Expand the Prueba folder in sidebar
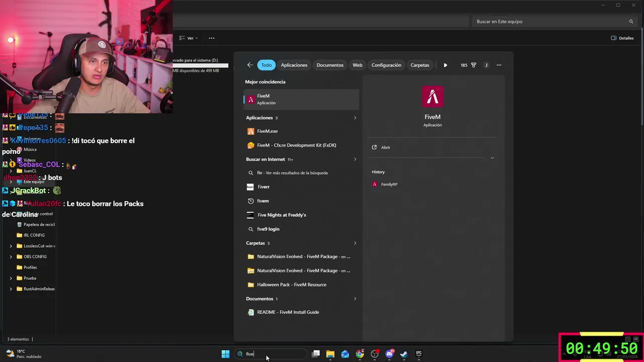Image resolution: width=644 pixels, height=362 pixels. (11, 278)
